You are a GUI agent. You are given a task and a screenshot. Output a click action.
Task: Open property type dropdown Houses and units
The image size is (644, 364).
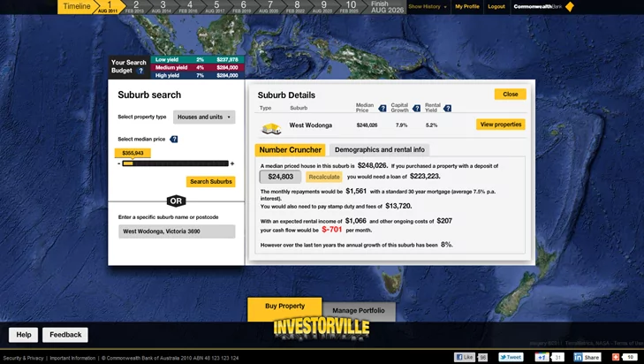tap(204, 118)
